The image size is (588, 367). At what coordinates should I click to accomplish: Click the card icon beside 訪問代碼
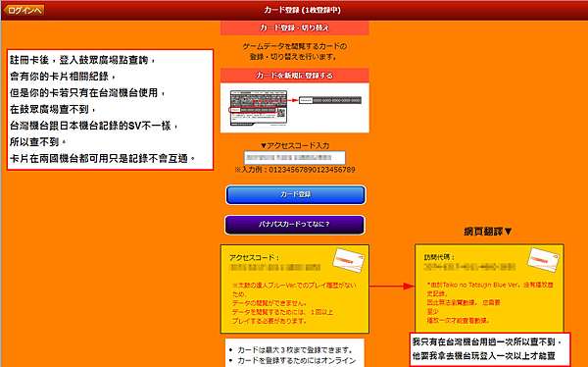point(543,260)
